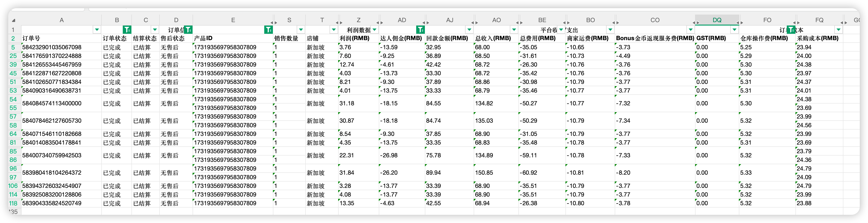Select column A header
This screenshot has width=868, height=223.
(x=61, y=20)
